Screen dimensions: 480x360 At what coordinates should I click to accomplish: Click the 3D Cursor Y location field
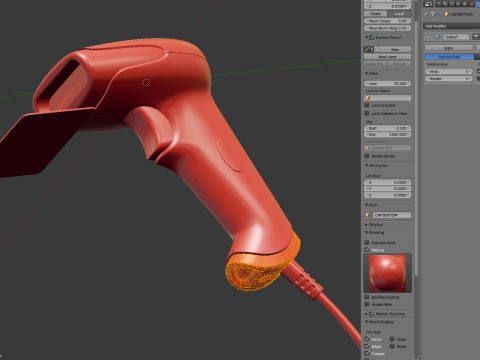click(388, 189)
